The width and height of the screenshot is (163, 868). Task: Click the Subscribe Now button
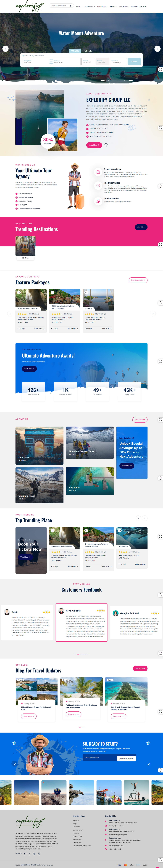[x=126, y=758]
